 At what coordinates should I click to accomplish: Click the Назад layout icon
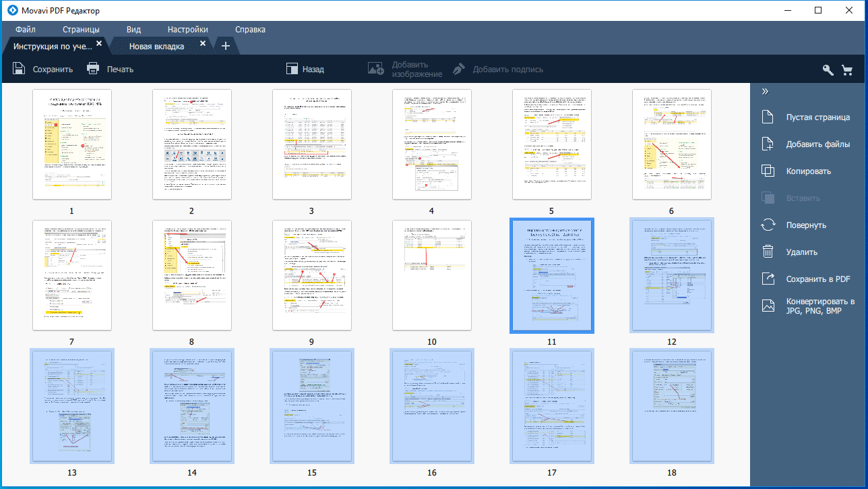[292, 69]
